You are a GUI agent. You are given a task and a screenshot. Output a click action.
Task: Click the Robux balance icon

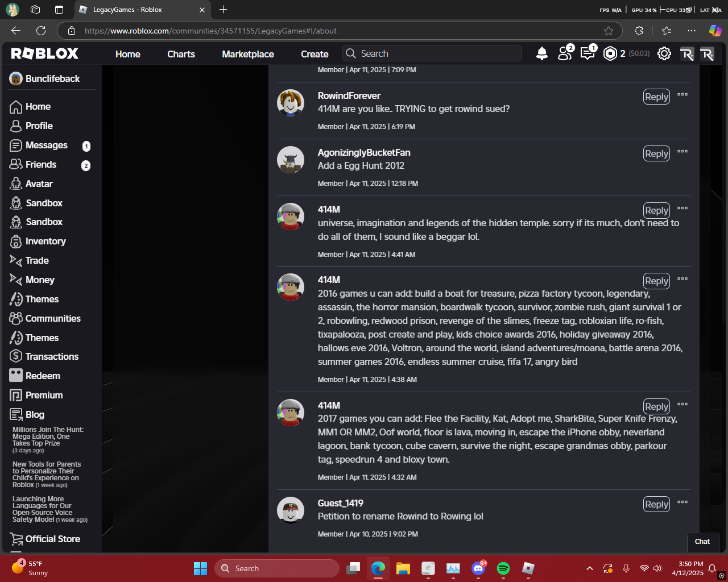(x=610, y=53)
